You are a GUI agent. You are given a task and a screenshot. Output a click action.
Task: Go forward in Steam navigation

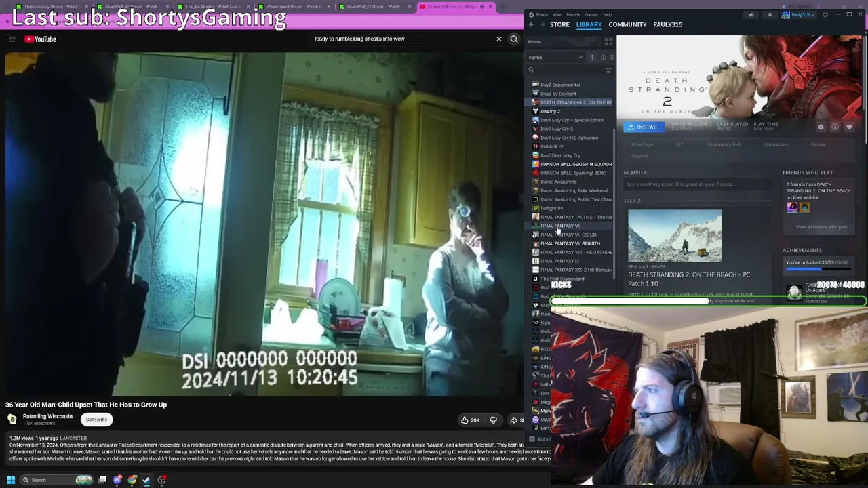pyautogui.click(x=542, y=24)
